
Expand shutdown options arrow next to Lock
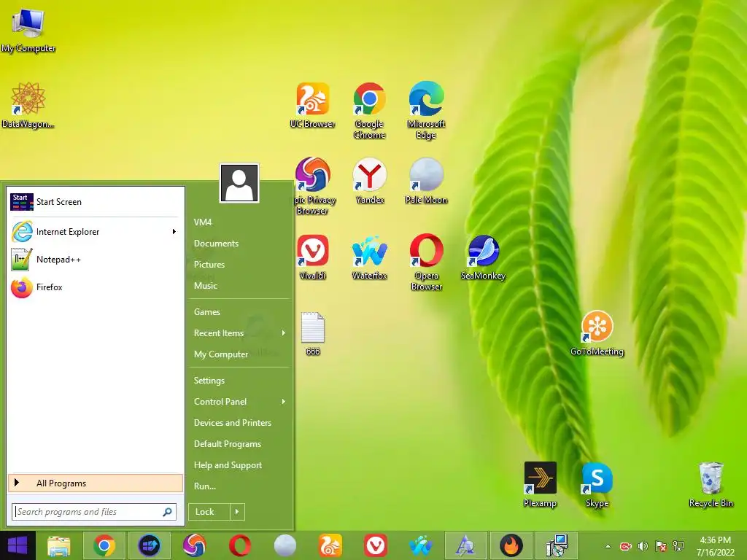click(x=237, y=512)
